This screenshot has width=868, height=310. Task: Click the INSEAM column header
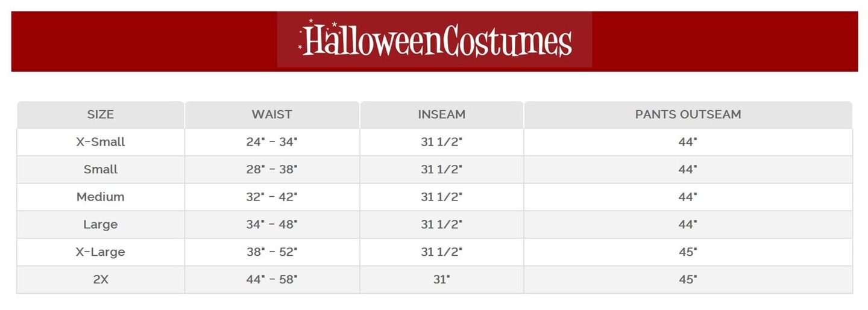point(441,114)
